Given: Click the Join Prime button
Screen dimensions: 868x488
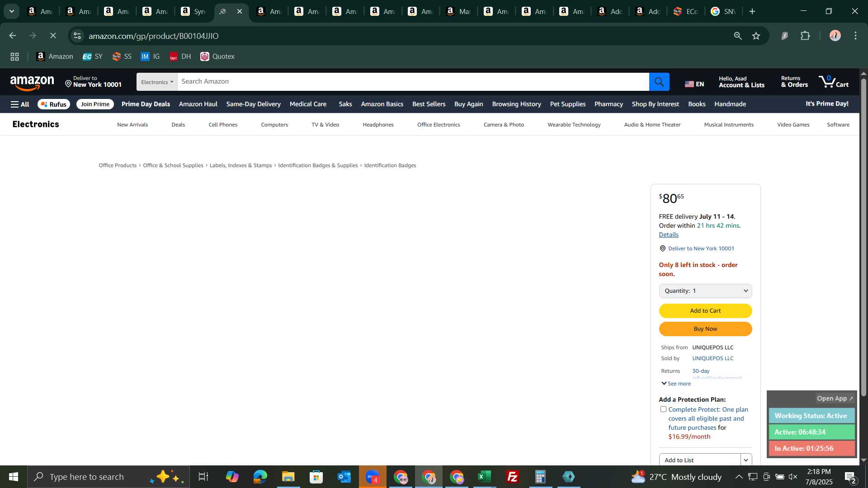Looking at the screenshot, I should (95, 104).
